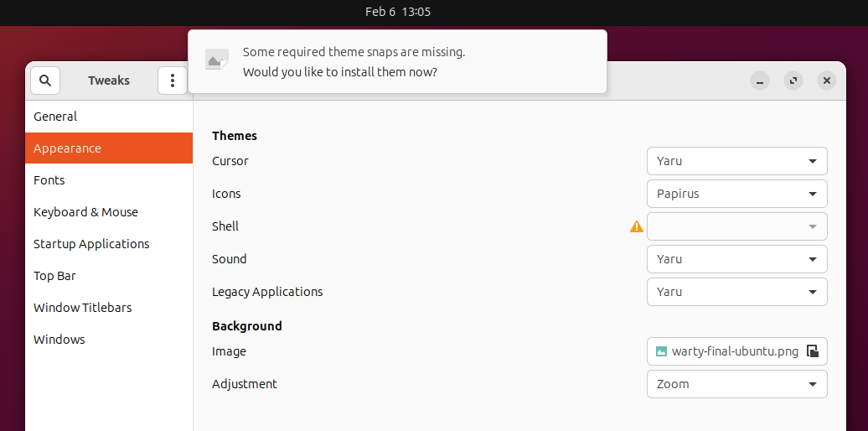Click the date and time in top bar
This screenshot has width=868, height=431.
398,12
